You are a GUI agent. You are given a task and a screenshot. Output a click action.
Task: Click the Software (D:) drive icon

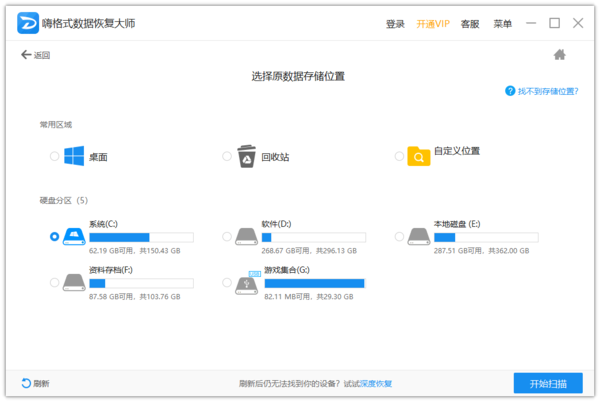tap(246, 236)
